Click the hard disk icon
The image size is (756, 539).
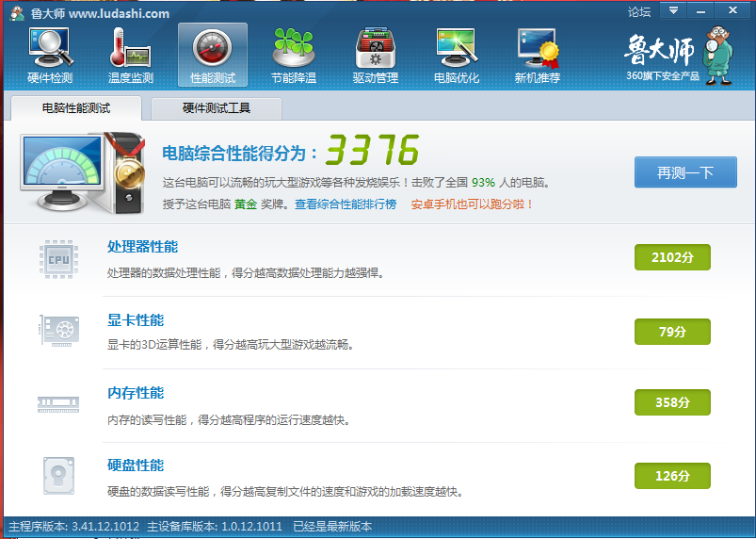pos(58,476)
